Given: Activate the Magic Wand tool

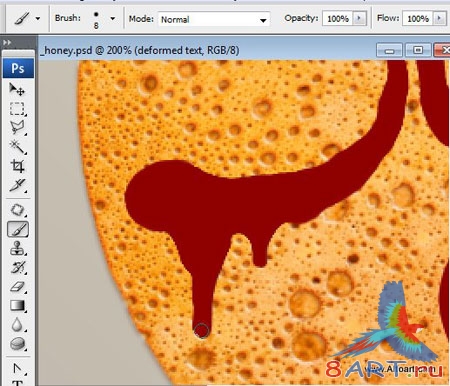Looking at the screenshot, I should [x=17, y=146].
